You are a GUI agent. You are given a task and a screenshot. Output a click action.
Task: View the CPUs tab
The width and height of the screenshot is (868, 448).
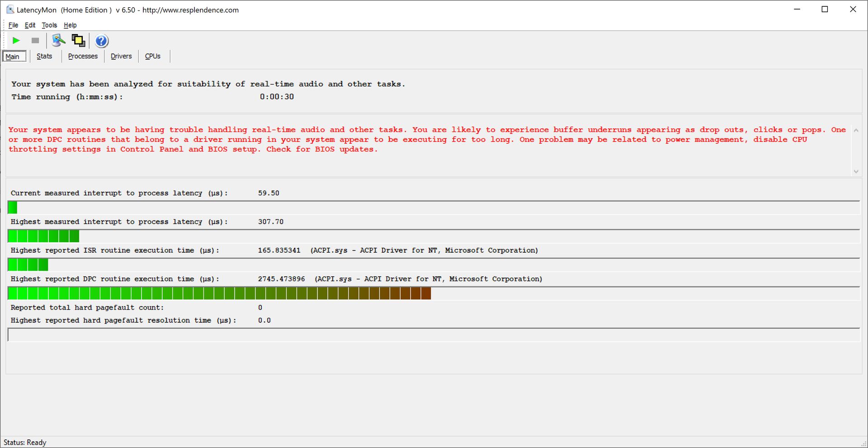tap(153, 56)
